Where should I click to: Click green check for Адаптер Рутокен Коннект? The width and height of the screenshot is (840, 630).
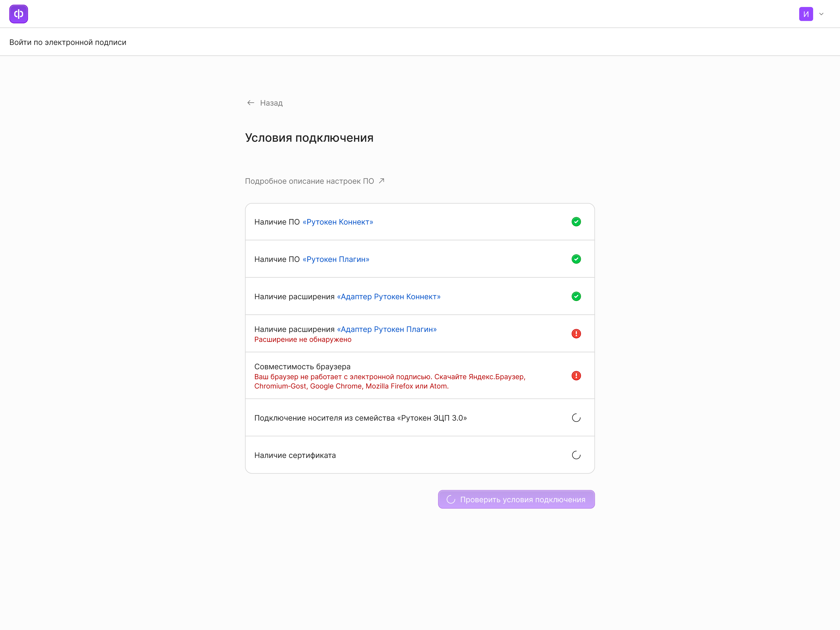point(576,296)
